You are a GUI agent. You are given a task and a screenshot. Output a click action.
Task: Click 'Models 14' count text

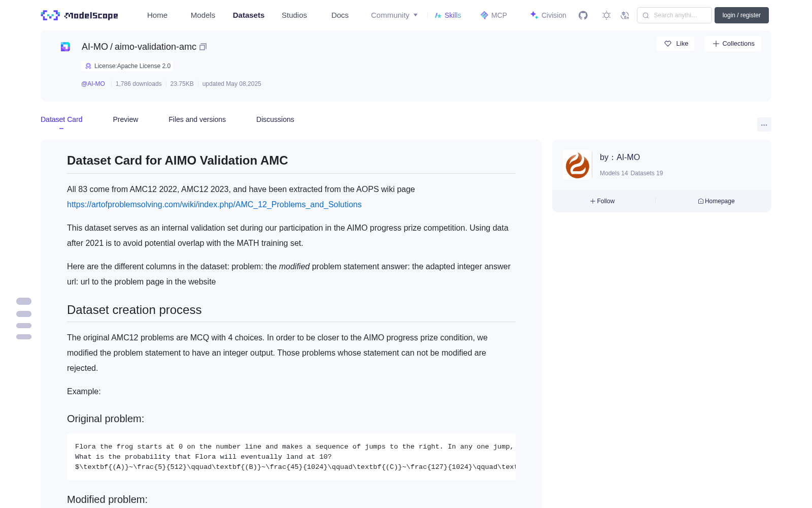tap(614, 173)
